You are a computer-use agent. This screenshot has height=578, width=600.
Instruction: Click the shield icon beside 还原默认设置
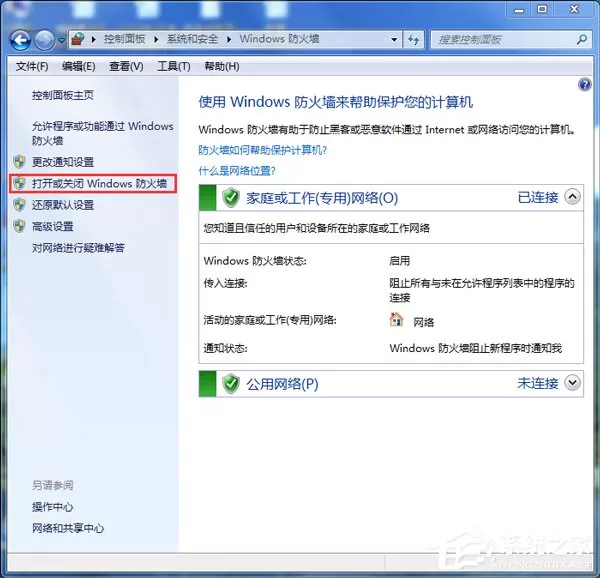pos(19,205)
